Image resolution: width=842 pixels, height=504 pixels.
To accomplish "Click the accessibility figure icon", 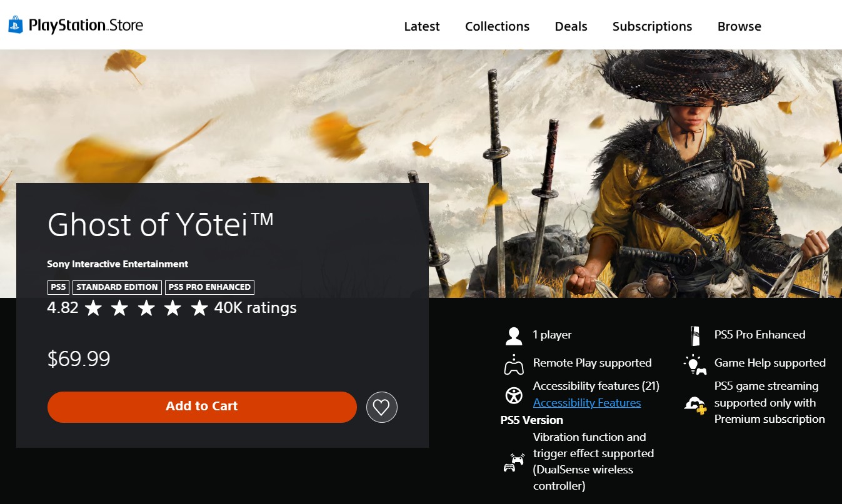I will pos(514,395).
